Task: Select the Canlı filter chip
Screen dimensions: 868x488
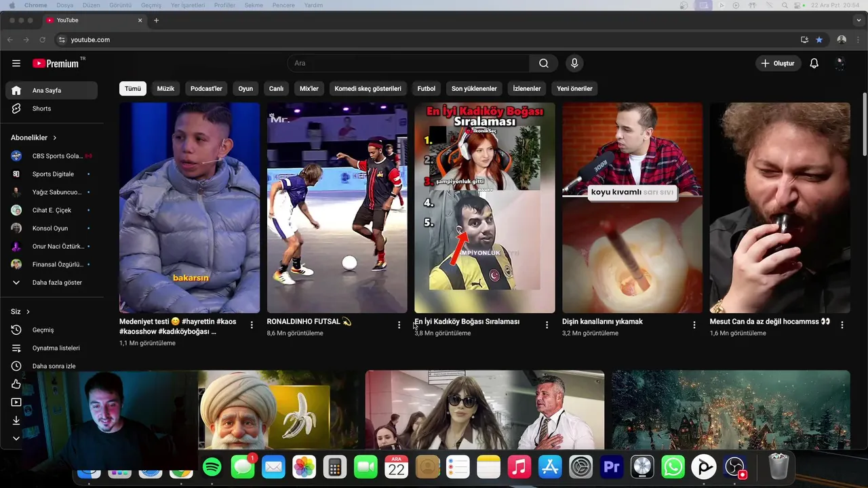Action: 276,89
